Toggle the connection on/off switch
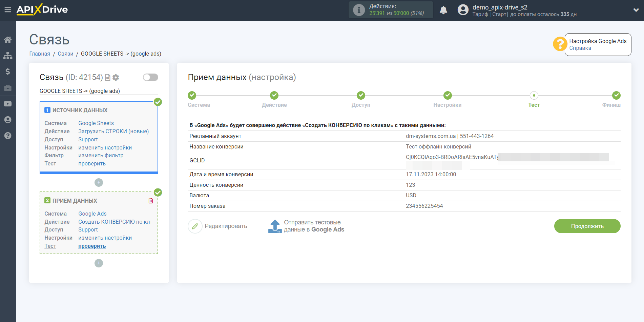The width and height of the screenshot is (644, 322). pos(150,77)
